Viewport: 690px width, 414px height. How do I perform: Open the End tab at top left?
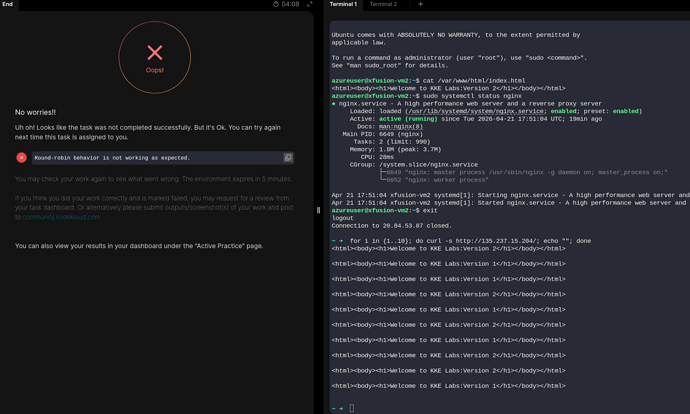click(8, 4)
